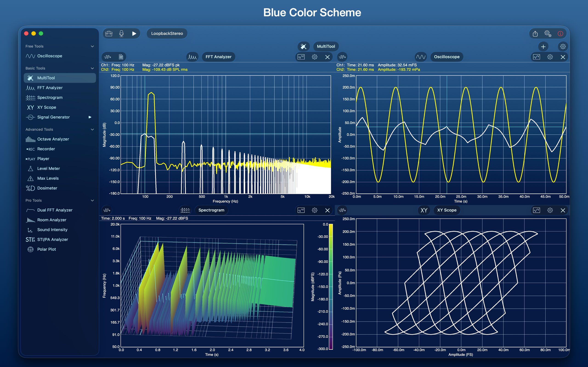Click the Spectrogram panel title button
588x367 pixels.
211,210
